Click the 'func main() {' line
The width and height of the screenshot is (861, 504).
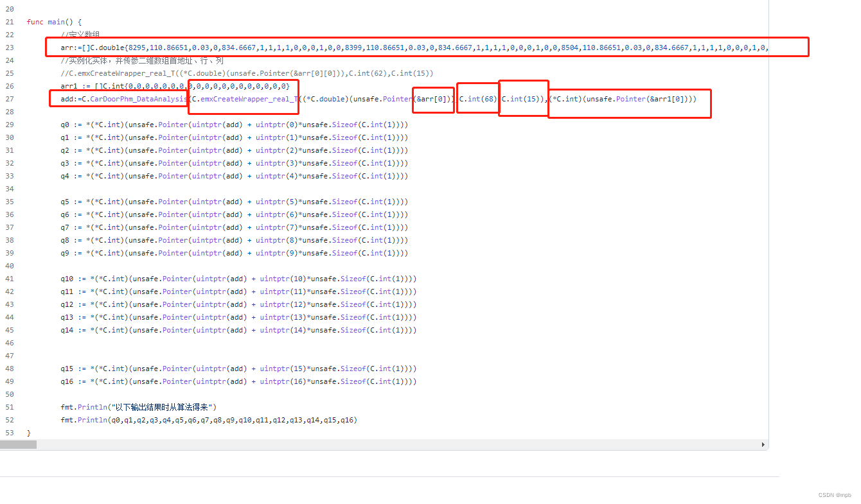(54, 22)
